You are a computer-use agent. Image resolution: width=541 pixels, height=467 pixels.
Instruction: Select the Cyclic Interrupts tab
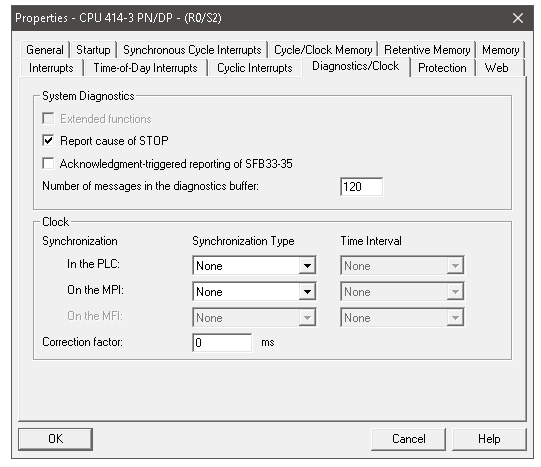255,68
